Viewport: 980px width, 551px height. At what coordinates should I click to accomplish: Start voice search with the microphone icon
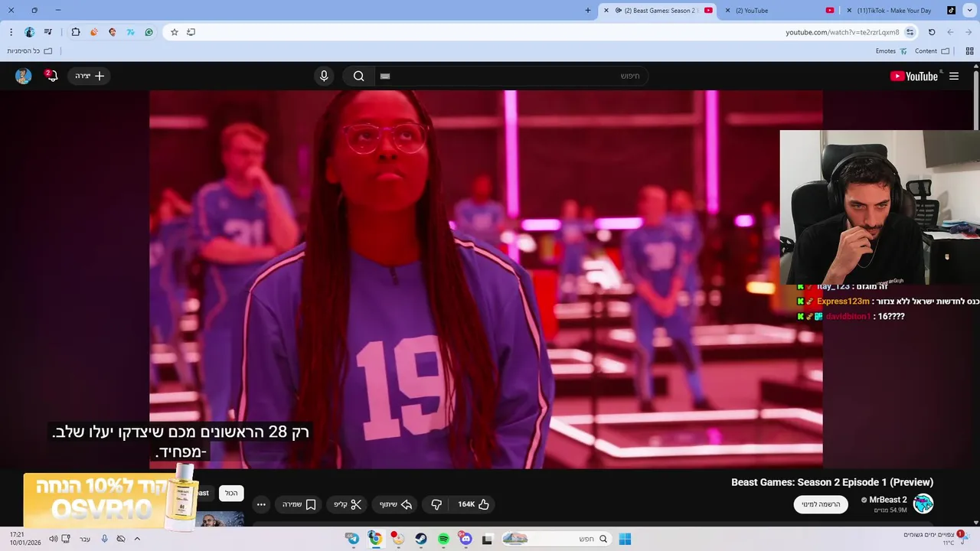click(x=324, y=76)
